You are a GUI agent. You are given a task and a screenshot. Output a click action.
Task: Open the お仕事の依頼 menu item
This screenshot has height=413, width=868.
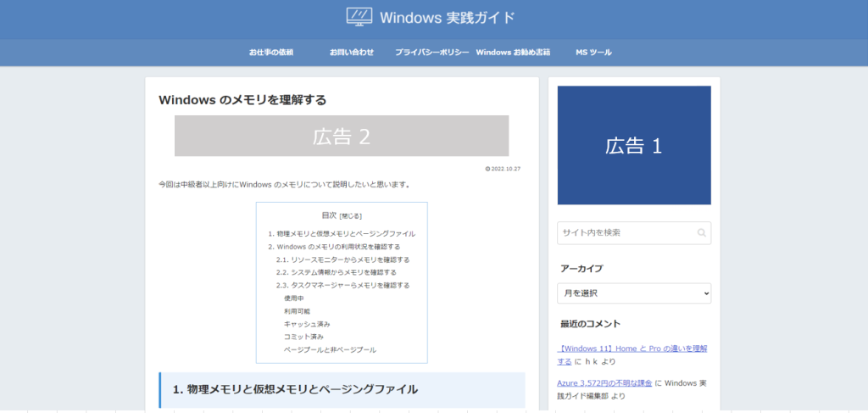click(x=270, y=53)
